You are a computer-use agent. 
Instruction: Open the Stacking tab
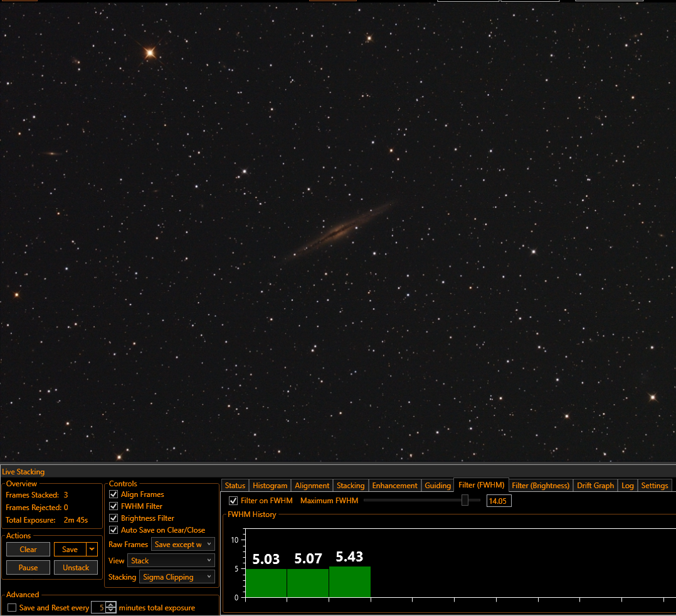[x=351, y=486]
